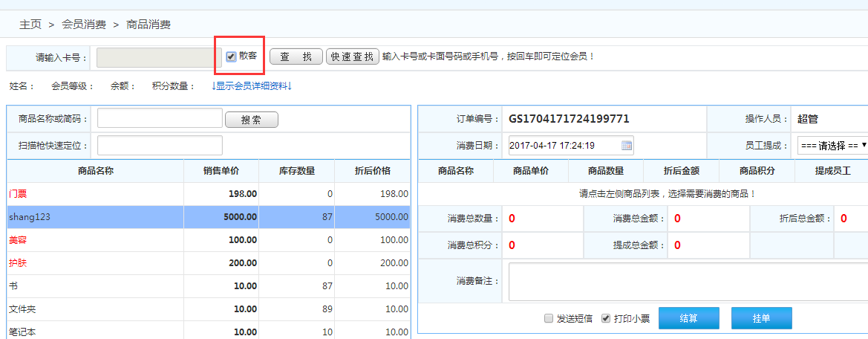Click into the 消费备注 remarks text area
Screen dimensions: 868x339
coord(687,281)
